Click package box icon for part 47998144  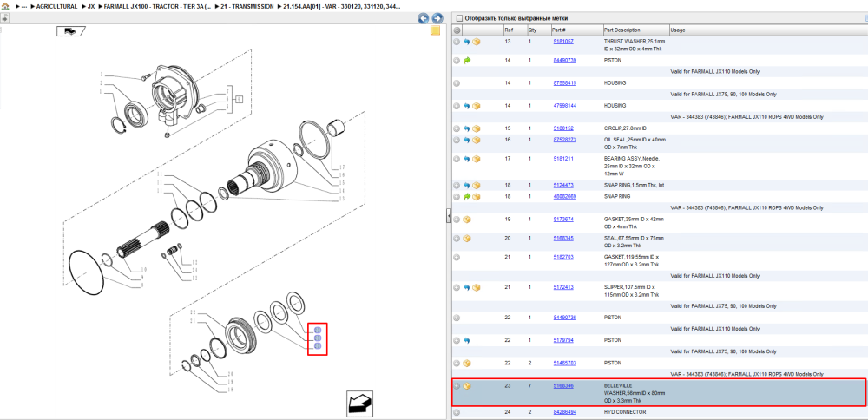coord(476,106)
